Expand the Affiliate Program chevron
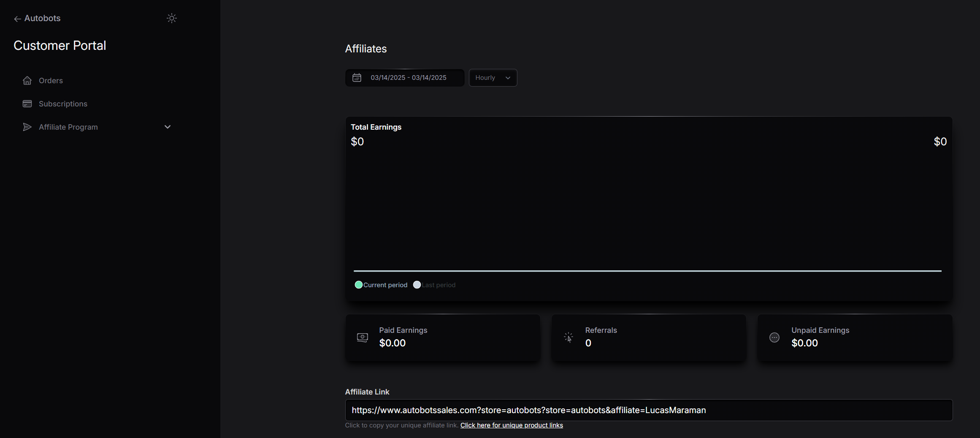Screen dimensions: 980x438 (168, 127)
